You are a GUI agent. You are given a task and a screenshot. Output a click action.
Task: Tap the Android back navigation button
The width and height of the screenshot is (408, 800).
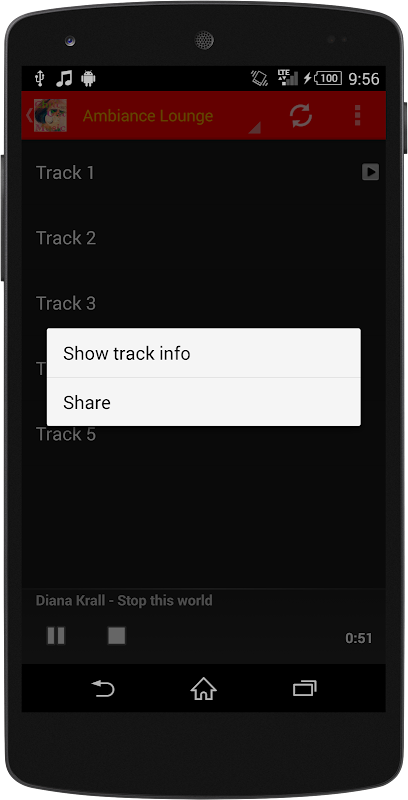click(103, 689)
